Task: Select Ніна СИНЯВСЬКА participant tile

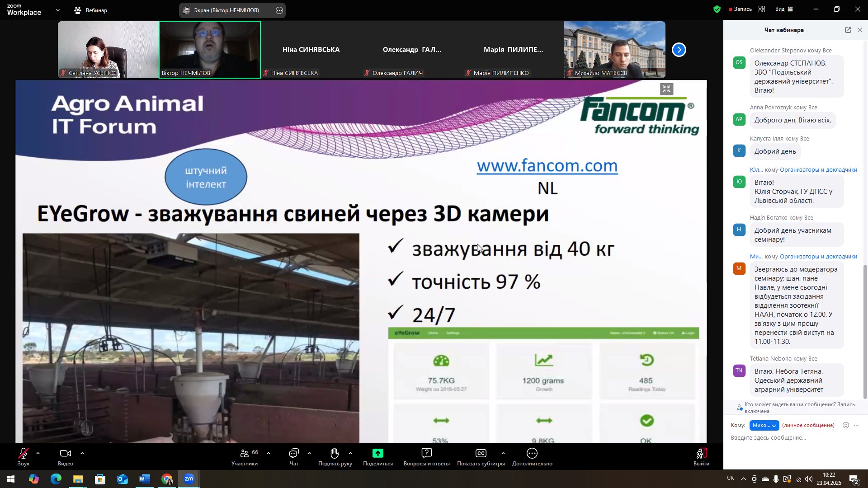Action: (311, 50)
